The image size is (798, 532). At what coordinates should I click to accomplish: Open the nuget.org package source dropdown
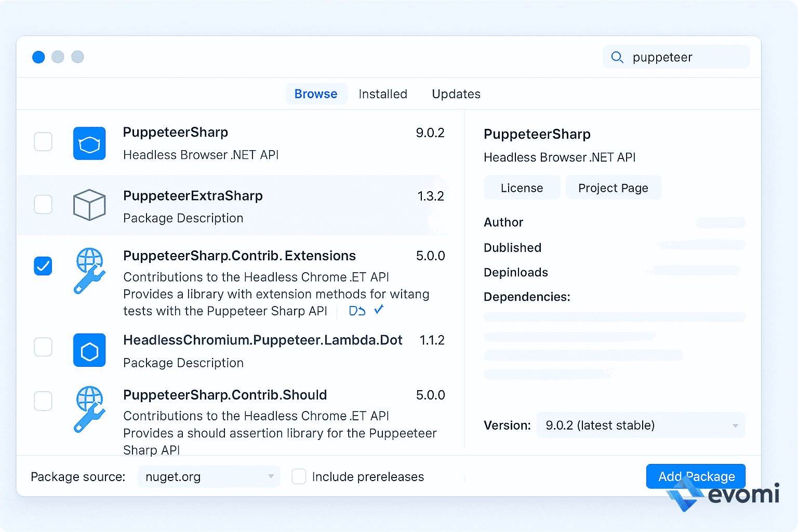click(209, 476)
